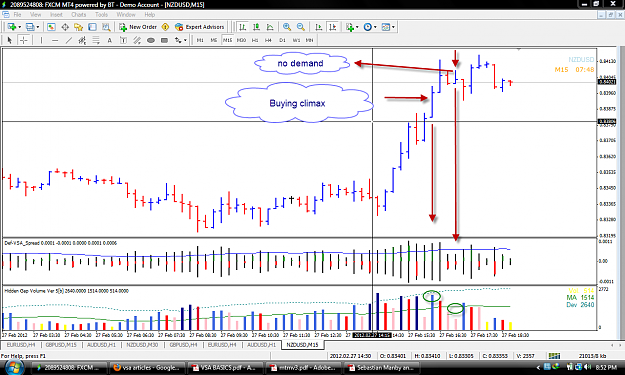Switch timeframe to M5
The height and width of the screenshot is (375, 625).
[214, 40]
